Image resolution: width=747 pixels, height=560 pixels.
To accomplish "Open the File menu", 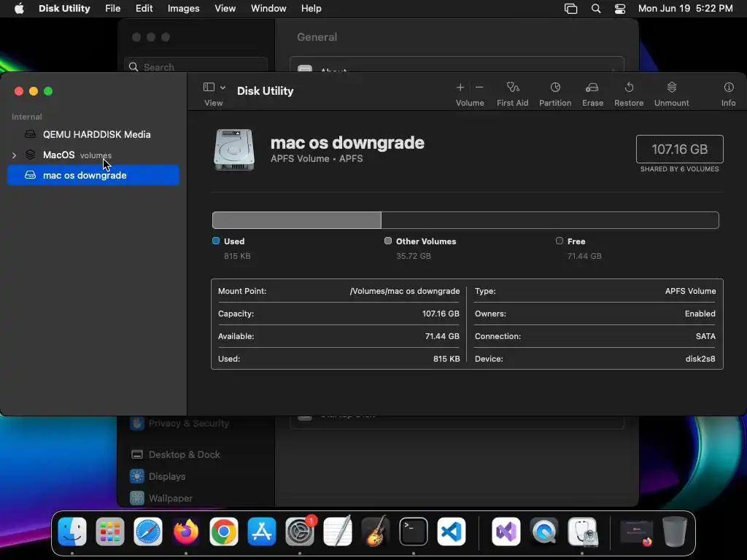I will click(x=112, y=9).
